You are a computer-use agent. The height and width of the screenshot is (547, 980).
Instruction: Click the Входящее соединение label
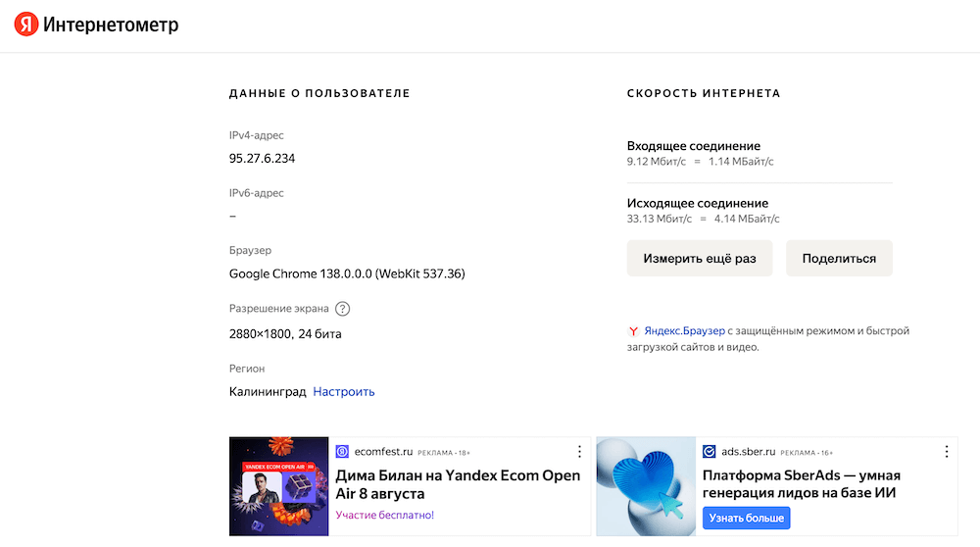click(694, 146)
